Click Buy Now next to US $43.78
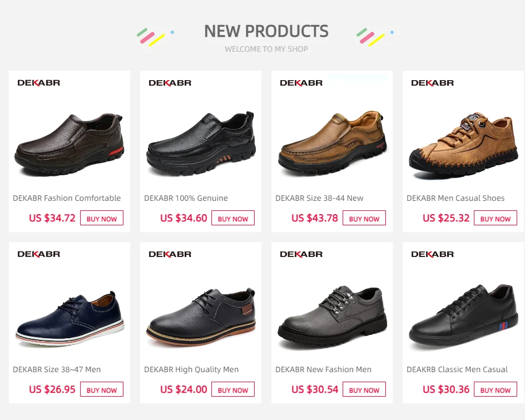 (x=364, y=218)
